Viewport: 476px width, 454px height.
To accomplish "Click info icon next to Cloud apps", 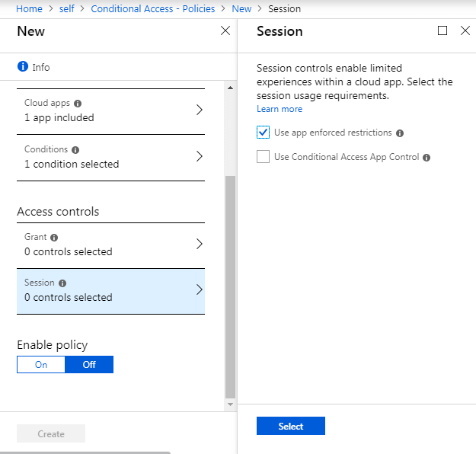I will point(78,104).
